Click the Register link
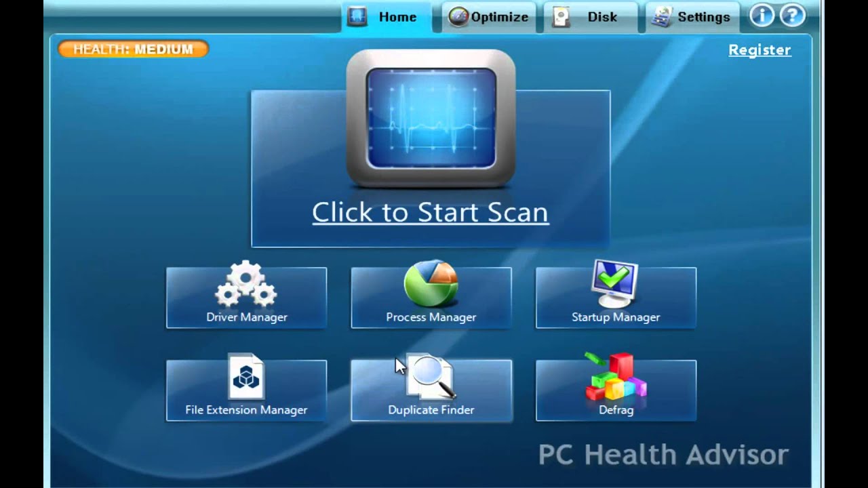868x488 pixels. 759,50
